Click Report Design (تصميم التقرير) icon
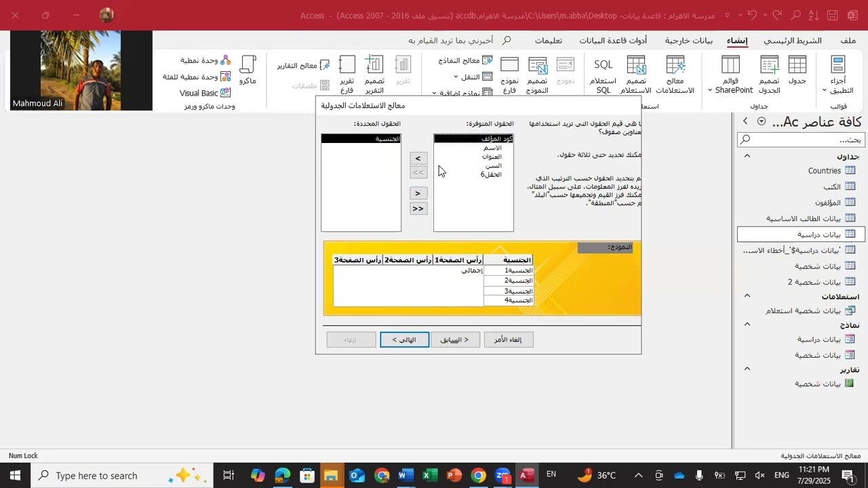This screenshot has width=868, height=488. pos(374,75)
